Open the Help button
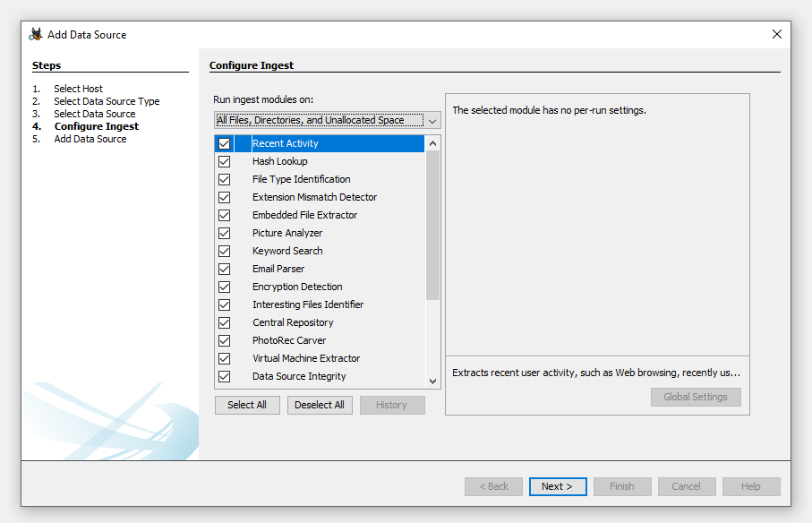812x523 pixels. coord(751,486)
